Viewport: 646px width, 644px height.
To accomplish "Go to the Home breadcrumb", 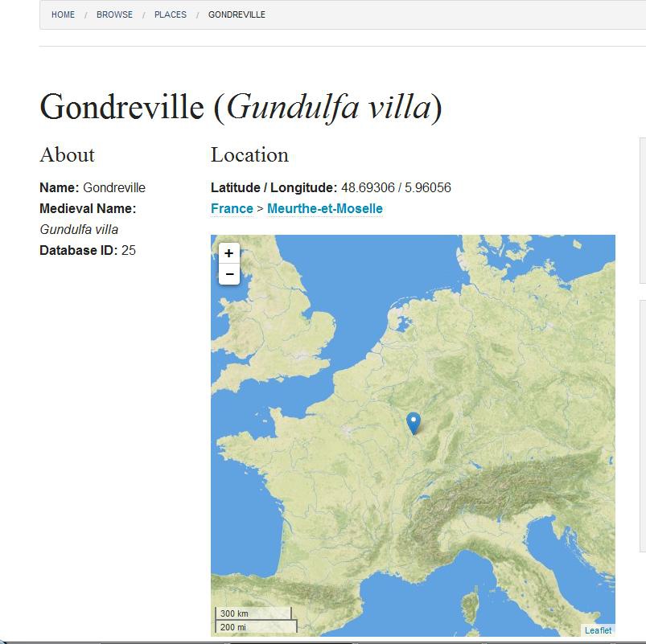I will tap(63, 14).
